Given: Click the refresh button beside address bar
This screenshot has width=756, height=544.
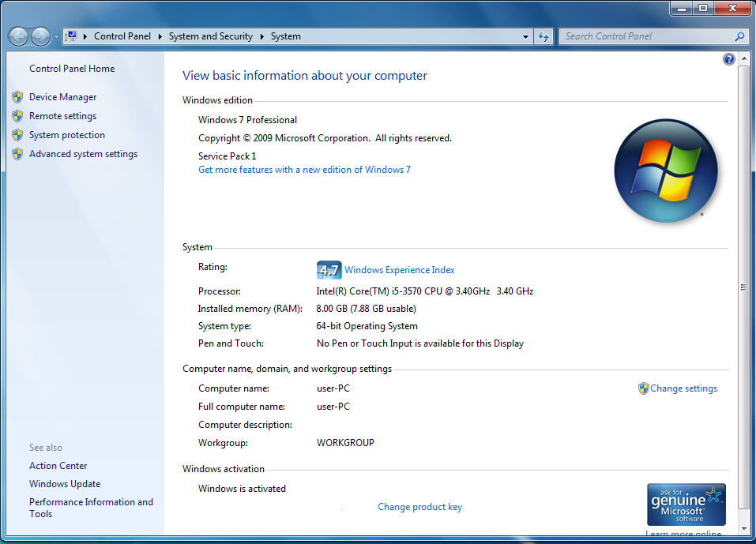Looking at the screenshot, I should click(x=543, y=36).
